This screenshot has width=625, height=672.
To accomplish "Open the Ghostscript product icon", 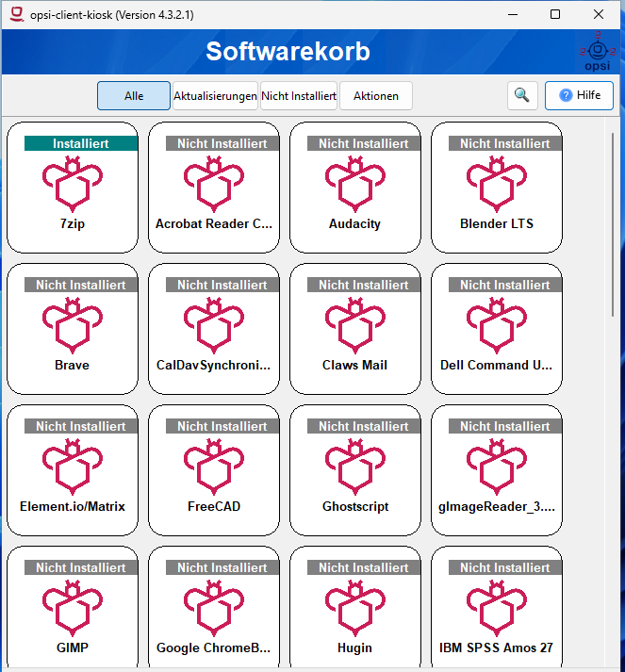I will point(355,467).
